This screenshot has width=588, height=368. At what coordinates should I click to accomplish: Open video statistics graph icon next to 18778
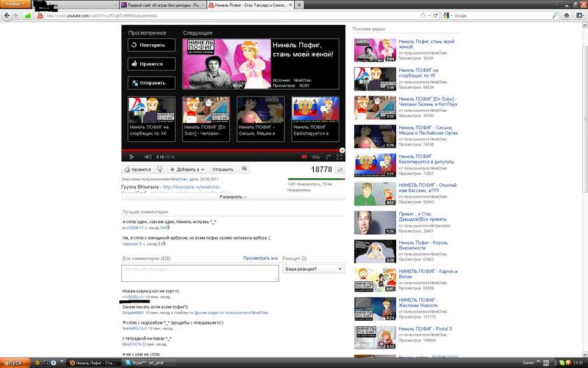pos(339,170)
